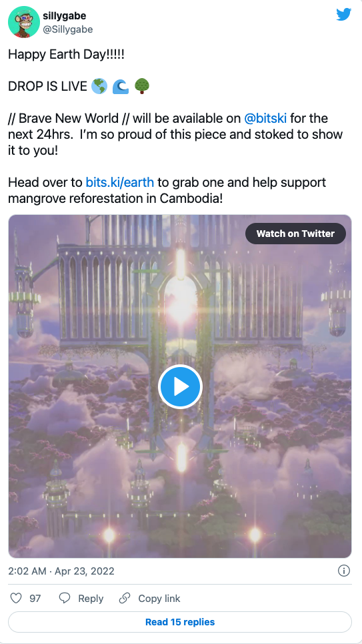Click the copy link chain icon
This screenshot has width=362, height=644.
tap(125, 598)
